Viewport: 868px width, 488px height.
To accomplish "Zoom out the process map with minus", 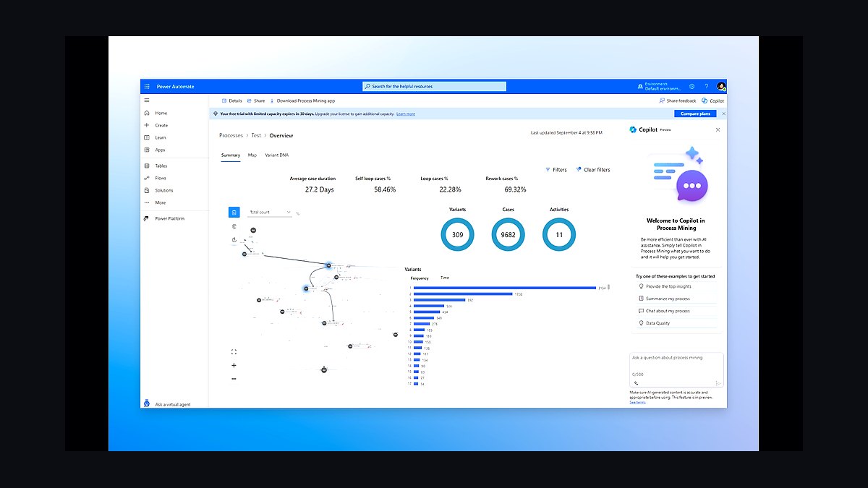I will (234, 379).
